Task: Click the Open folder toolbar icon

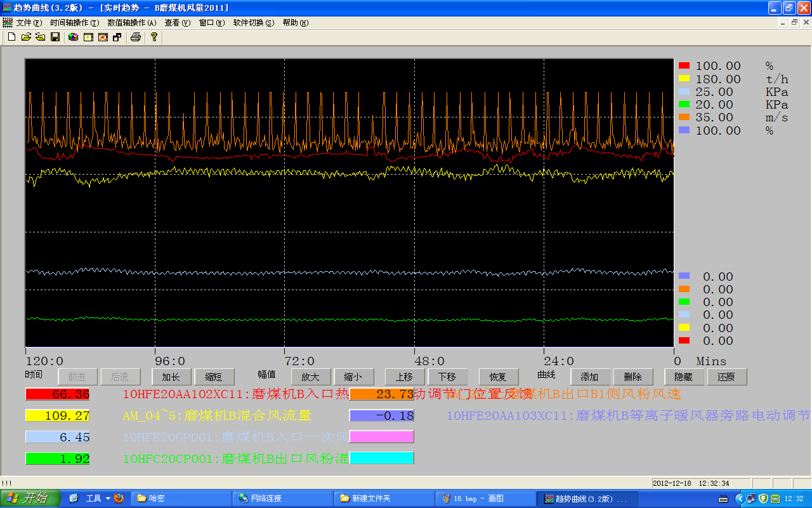Action: (26, 37)
